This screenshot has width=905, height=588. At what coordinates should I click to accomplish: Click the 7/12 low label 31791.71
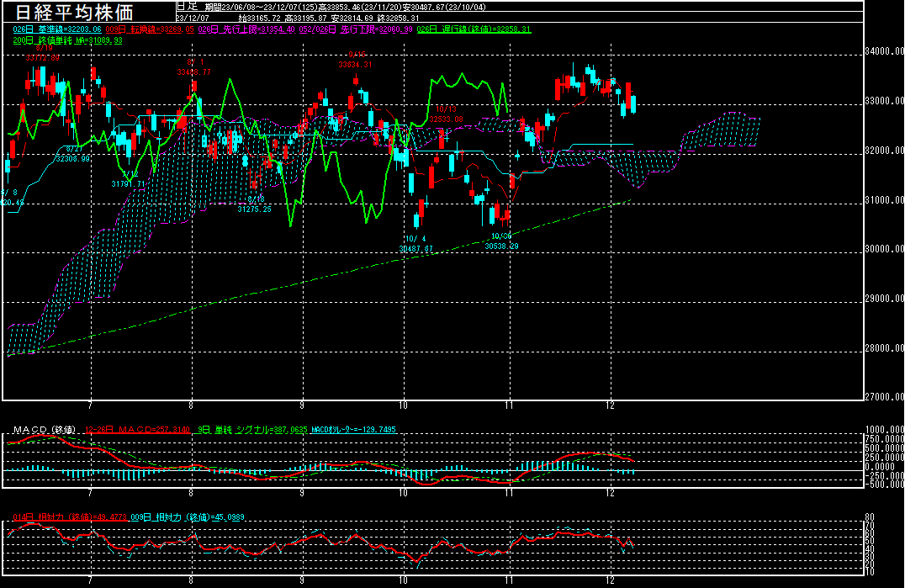[x=129, y=184]
